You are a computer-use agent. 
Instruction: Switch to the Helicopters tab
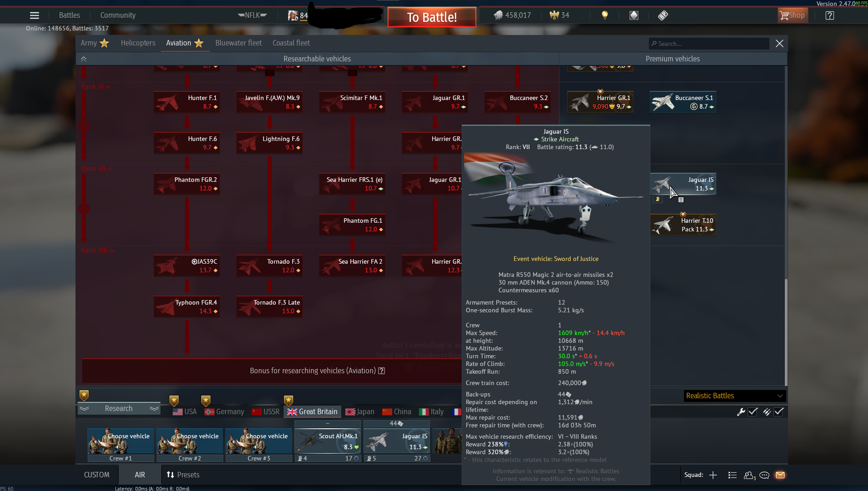pos(138,43)
